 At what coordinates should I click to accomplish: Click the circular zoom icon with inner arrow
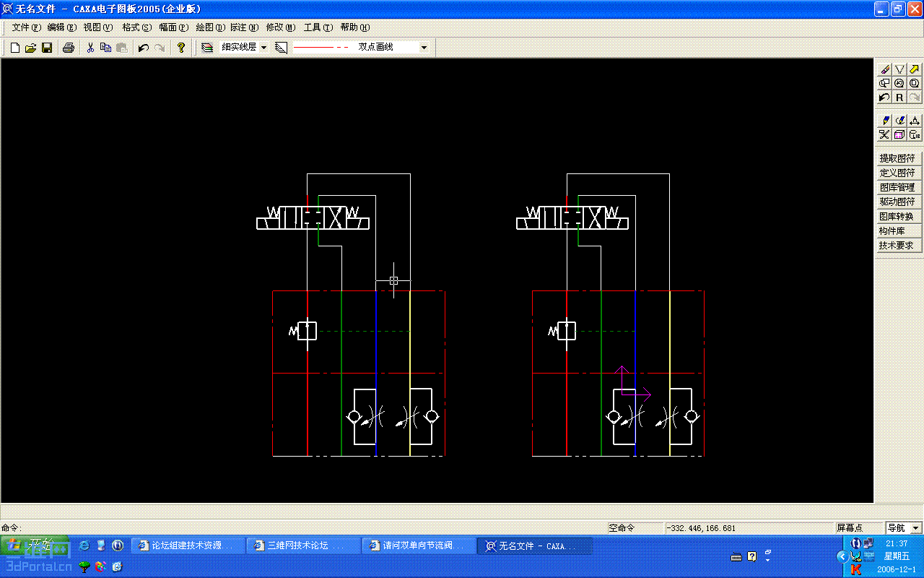[x=899, y=83]
